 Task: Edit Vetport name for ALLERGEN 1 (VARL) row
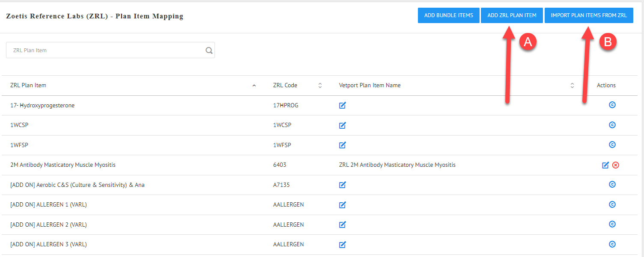coord(342,205)
